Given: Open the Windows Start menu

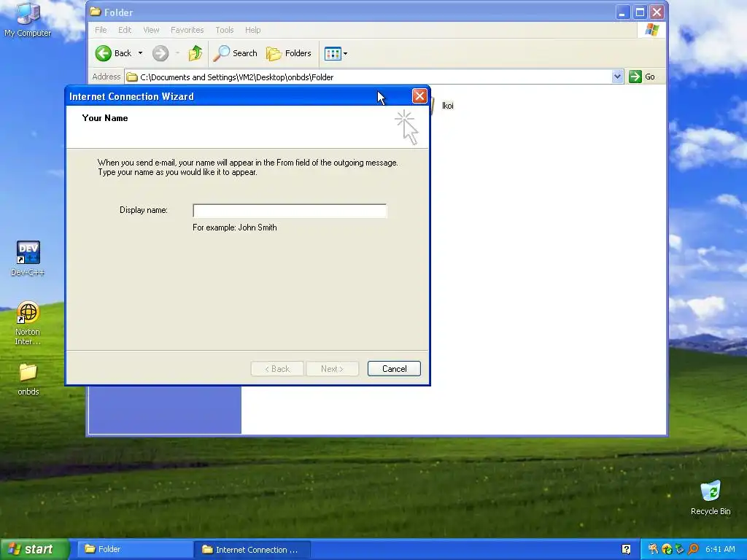Looking at the screenshot, I should pos(34,549).
